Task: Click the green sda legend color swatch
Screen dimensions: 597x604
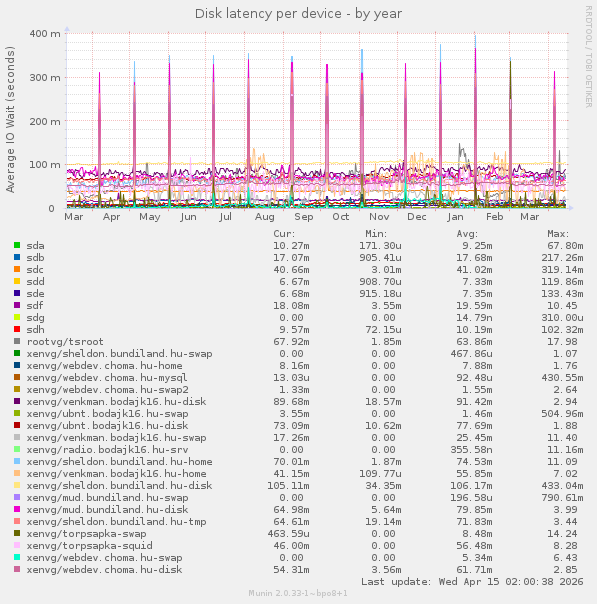Action: point(17,245)
